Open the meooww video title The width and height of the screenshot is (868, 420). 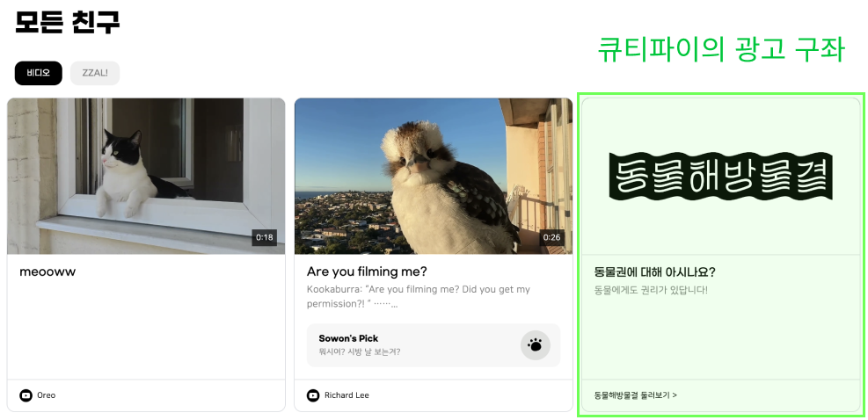[x=47, y=272]
